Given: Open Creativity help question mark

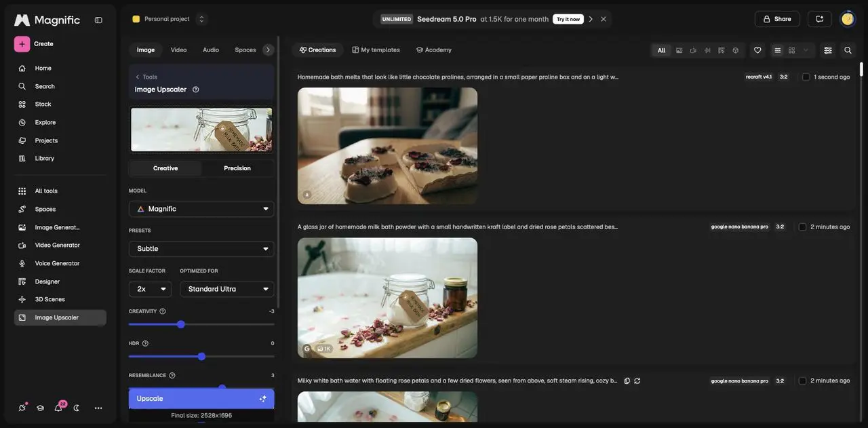Looking at the screenshot, I should pos(163,311).
